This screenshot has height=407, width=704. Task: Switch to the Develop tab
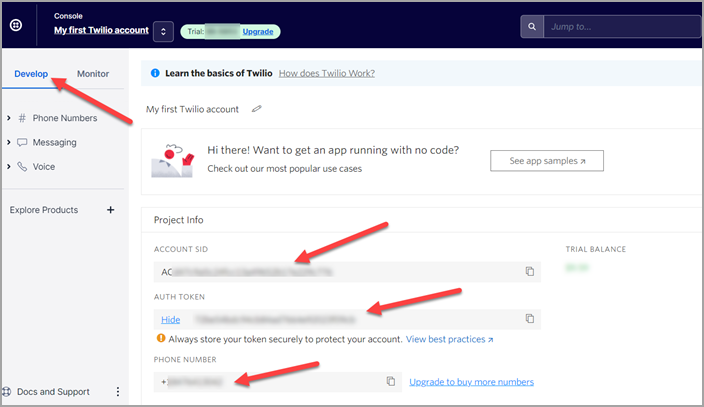(x=31, y=74)
